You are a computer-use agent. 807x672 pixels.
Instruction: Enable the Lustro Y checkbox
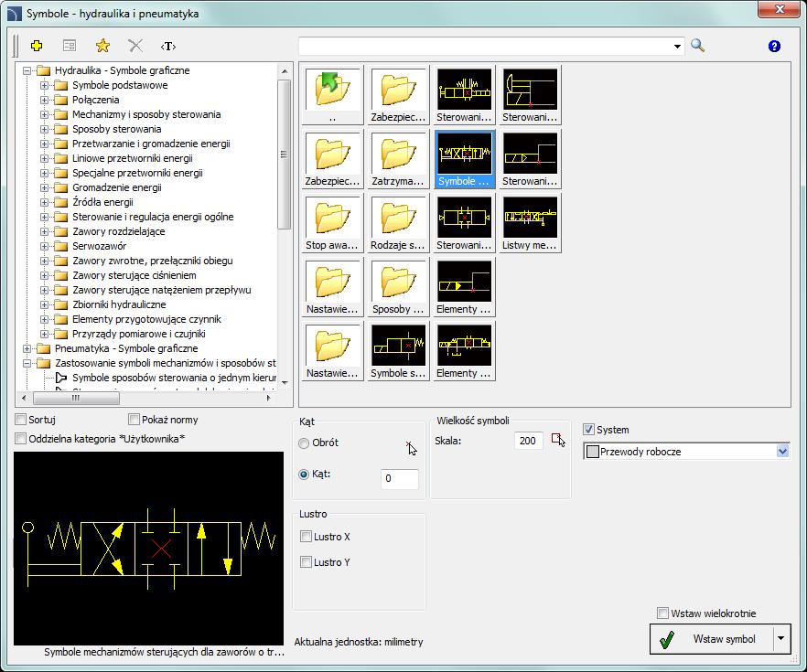[x=306, y=562]
